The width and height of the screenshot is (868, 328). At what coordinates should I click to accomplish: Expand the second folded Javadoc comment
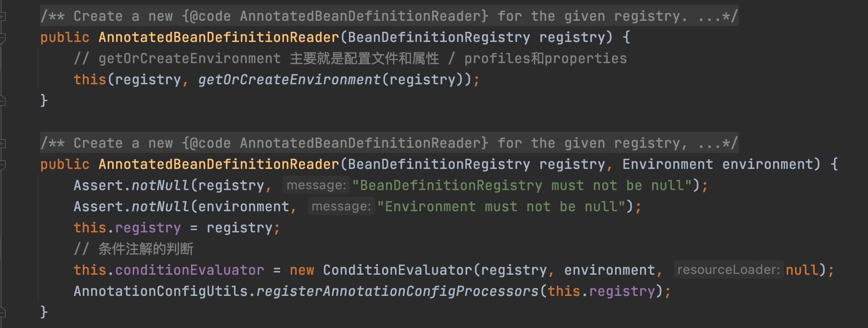click(x=2, y=143)
